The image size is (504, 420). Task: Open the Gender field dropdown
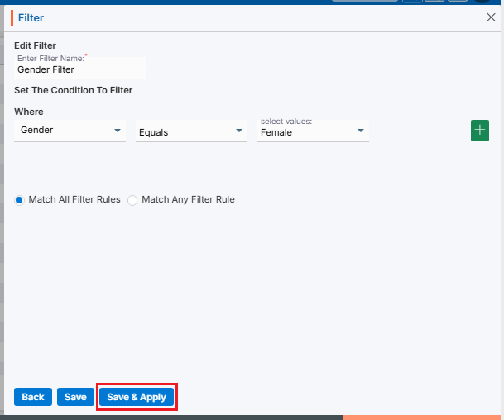70,131
